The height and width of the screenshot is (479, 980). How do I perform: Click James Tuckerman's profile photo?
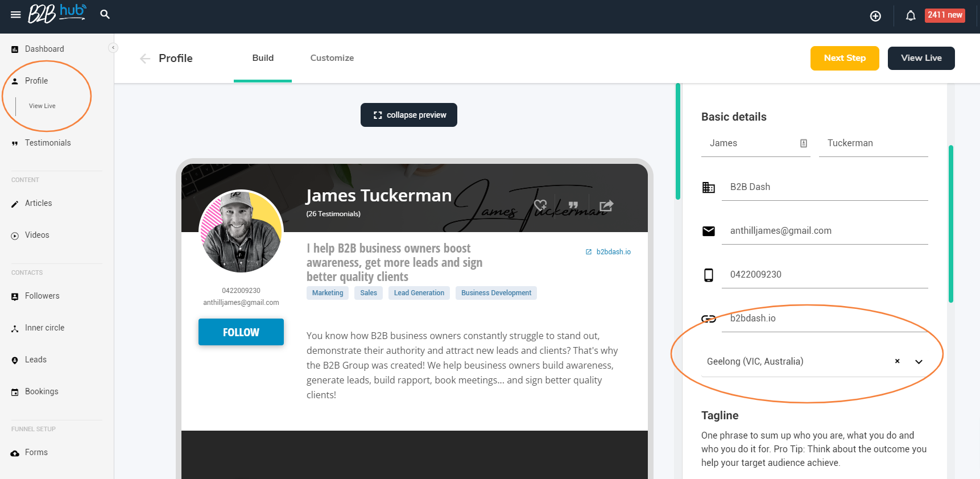coord(241,232)
